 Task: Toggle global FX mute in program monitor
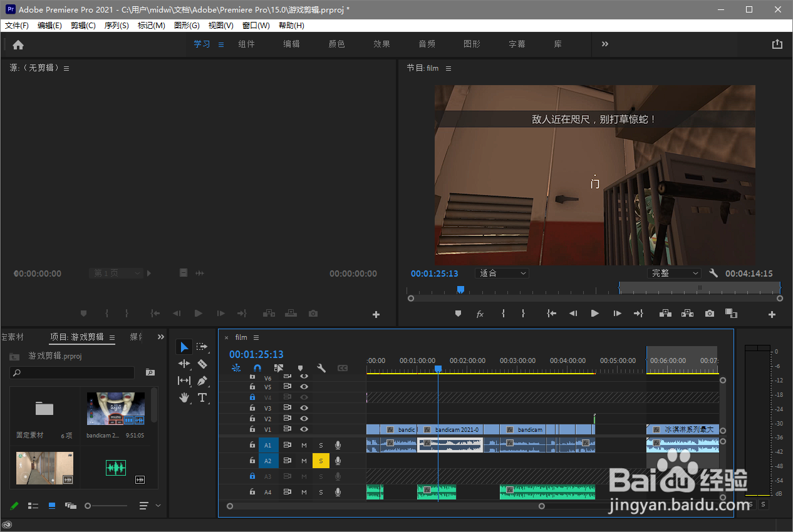point(480,314)
